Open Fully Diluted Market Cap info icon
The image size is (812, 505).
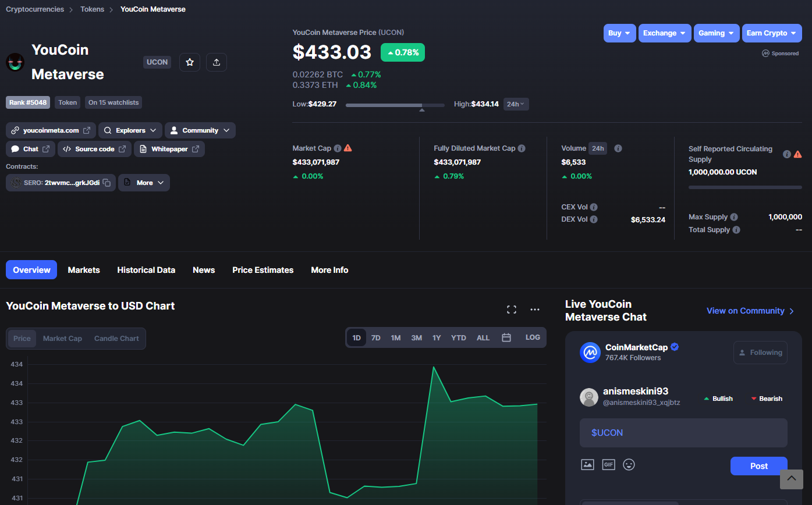point(522,148)
